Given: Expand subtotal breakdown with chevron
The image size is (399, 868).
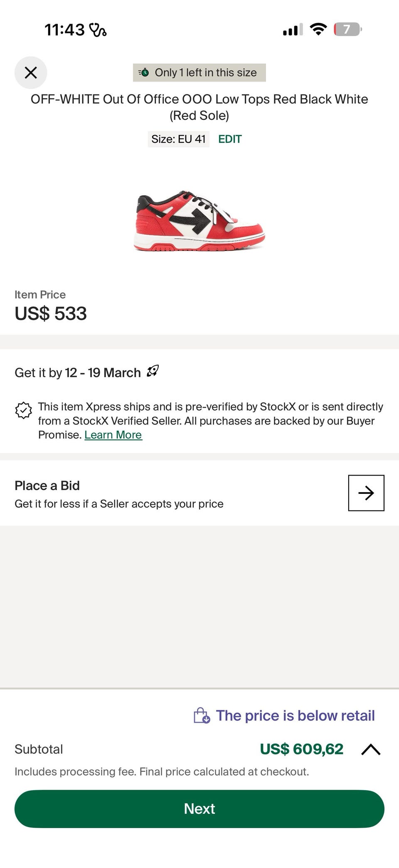Looking at the screenshot, I should [371, 749].
